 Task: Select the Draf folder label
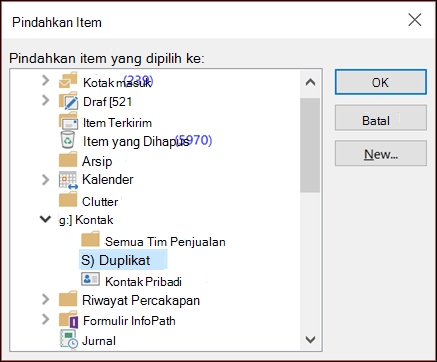coord(108,102)
